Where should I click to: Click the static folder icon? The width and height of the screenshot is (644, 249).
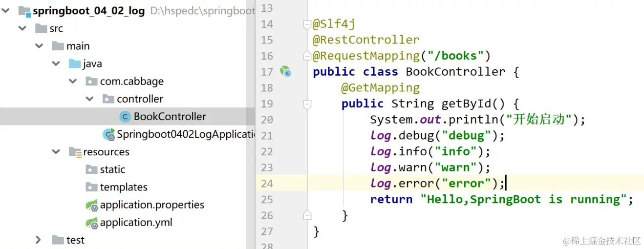[x=91, y=169]
